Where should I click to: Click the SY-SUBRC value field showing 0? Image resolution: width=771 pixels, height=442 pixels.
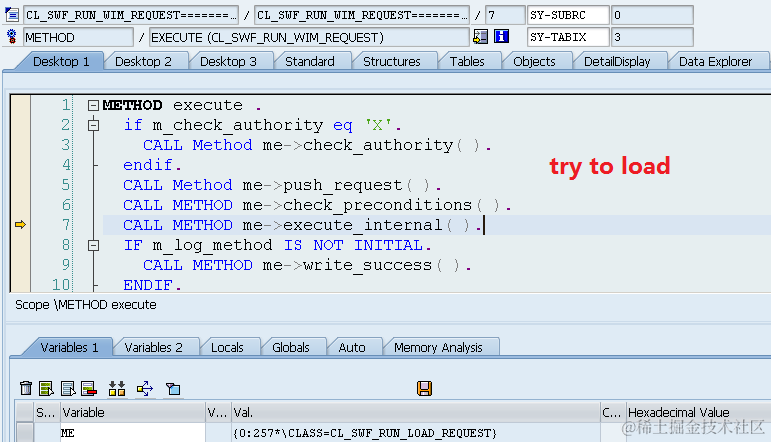[x=652, y=15]
